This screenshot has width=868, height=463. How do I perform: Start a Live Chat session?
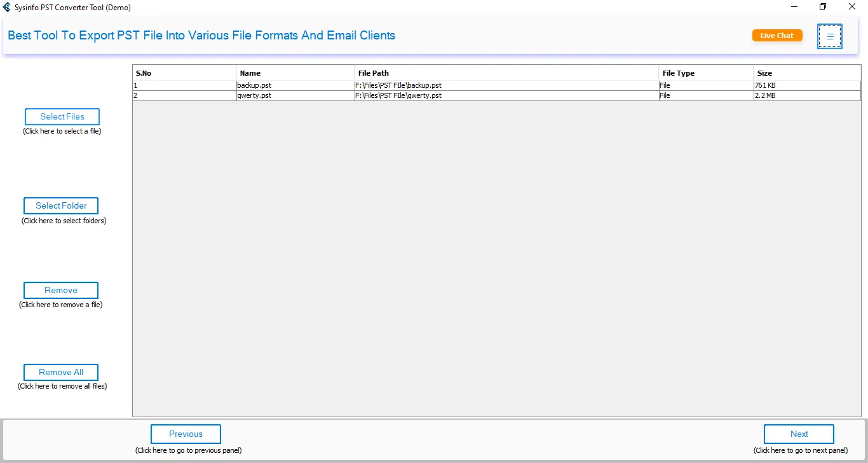pyautogui.click(x=777, y=36)
